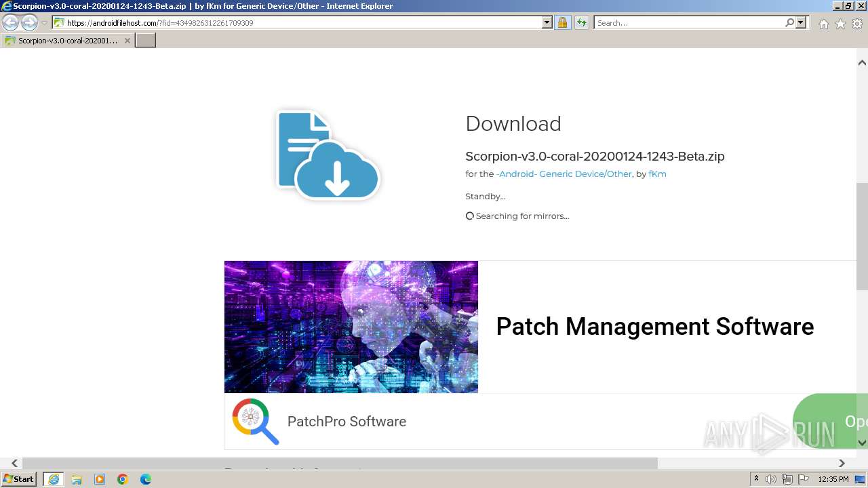Click the Show desktop monitor icon

(860, 479)
